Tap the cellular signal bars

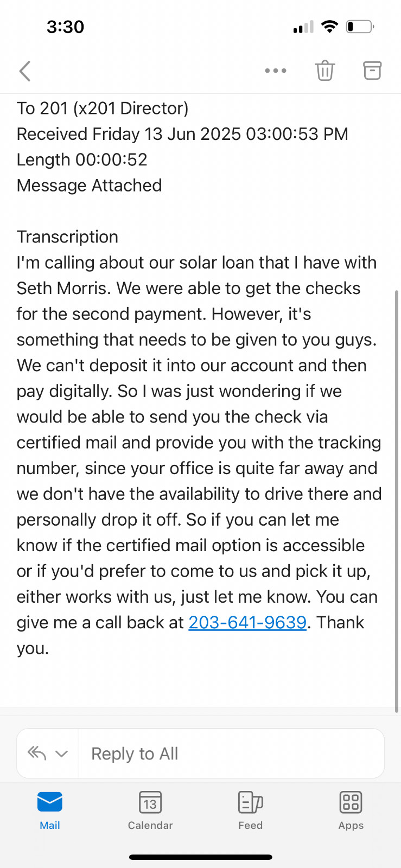click(303, 27)
